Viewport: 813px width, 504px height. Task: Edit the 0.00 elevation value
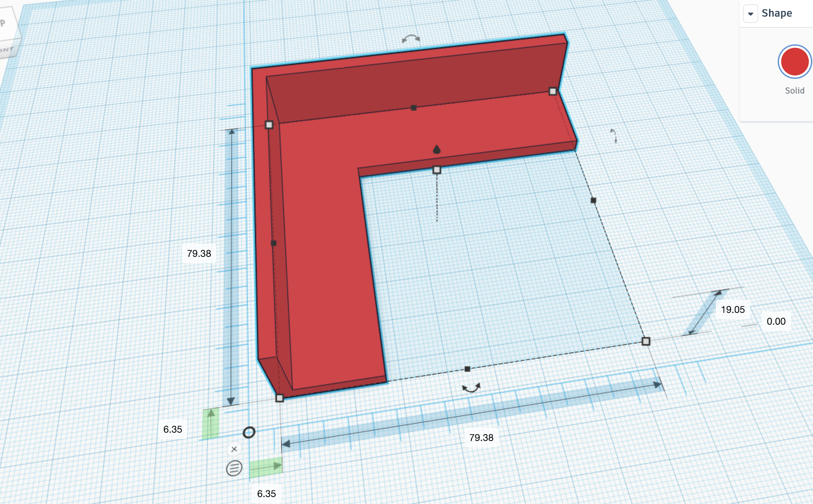pos(776,321)
